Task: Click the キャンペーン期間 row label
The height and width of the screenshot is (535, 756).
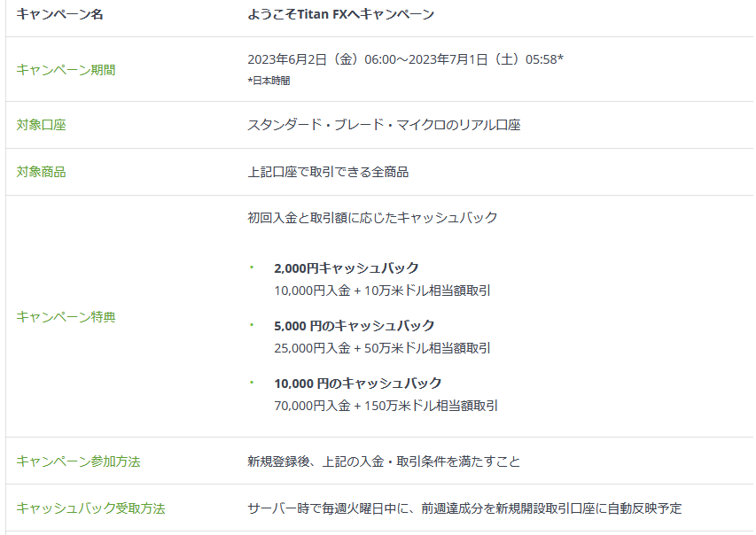Action: 66,69
